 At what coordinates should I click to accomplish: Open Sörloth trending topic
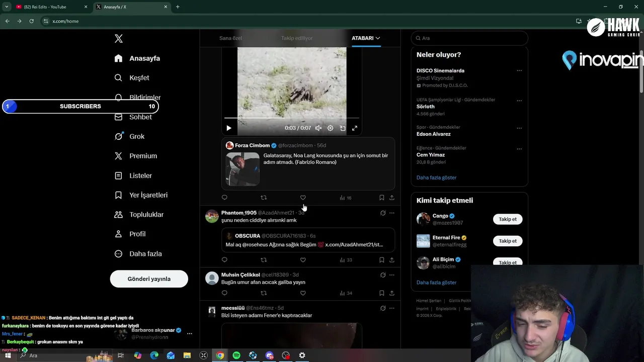[x=425, y=107]
